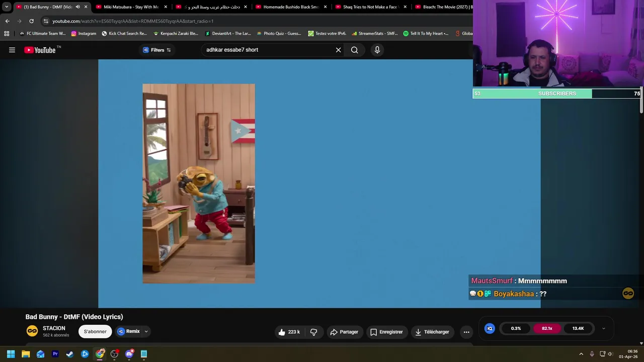The image size is (644, 362).
Task: Click the system tray microphone icon
Action: pos(592,354)
